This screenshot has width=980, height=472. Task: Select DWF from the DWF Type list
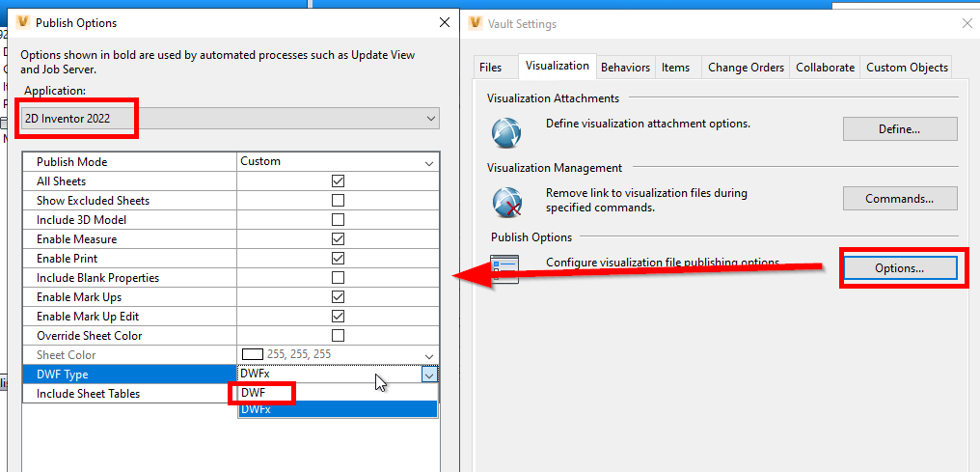coord(338,393)
